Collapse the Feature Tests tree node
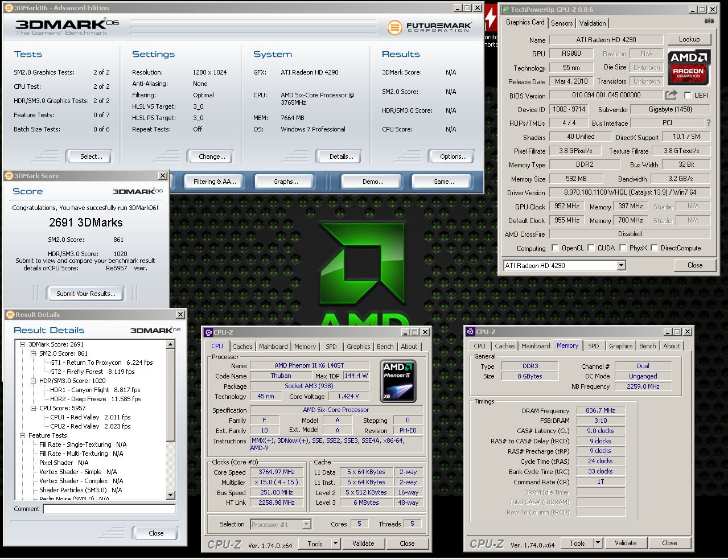The image size is (728, 560). (23, 435)
